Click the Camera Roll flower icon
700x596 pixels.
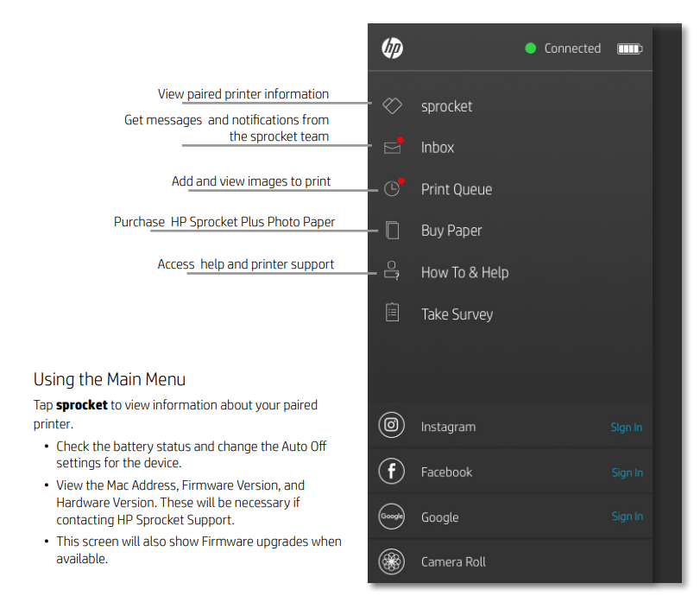tap(392, 561)
